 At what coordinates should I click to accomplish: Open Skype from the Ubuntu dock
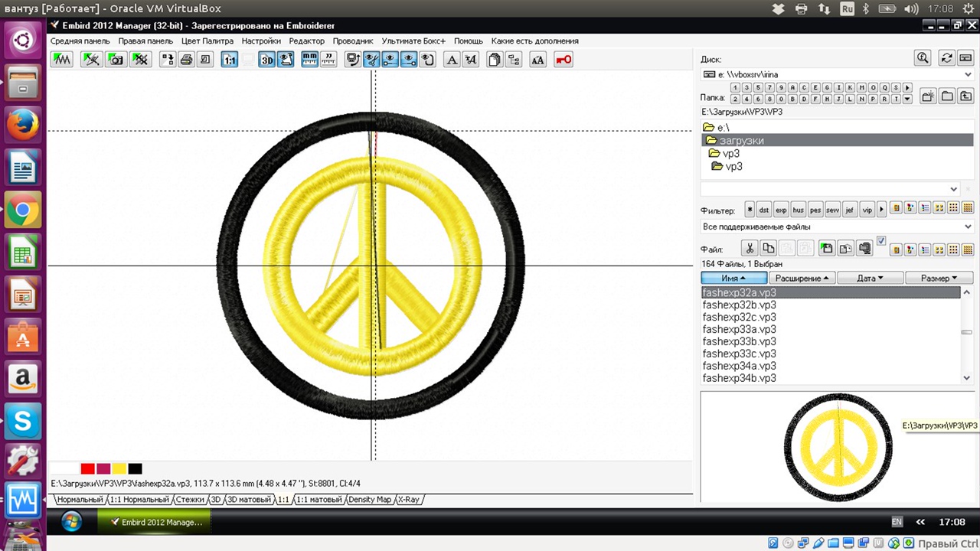coord(22,420)
